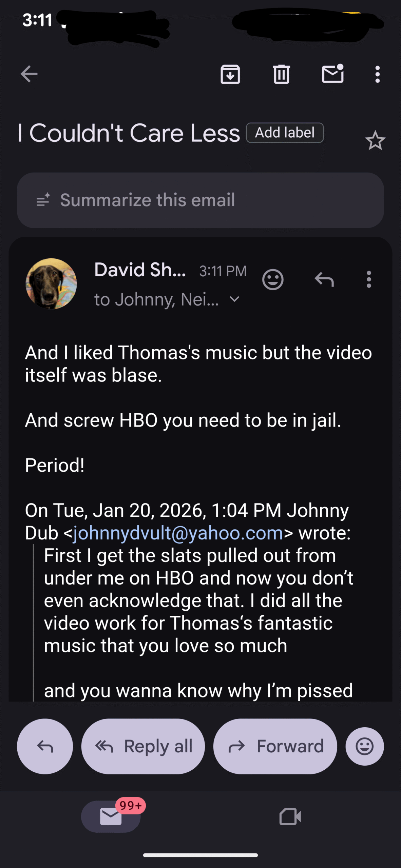Tap the back arrow to leave email
Image resolution: width=401 pixels, height=868 pixels.
point(29,74)
